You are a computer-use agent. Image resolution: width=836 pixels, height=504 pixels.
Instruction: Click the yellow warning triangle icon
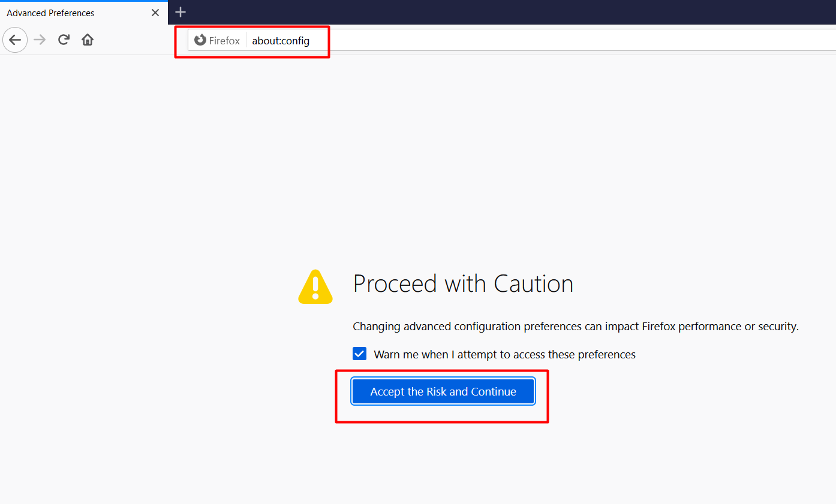click(315, 286)
